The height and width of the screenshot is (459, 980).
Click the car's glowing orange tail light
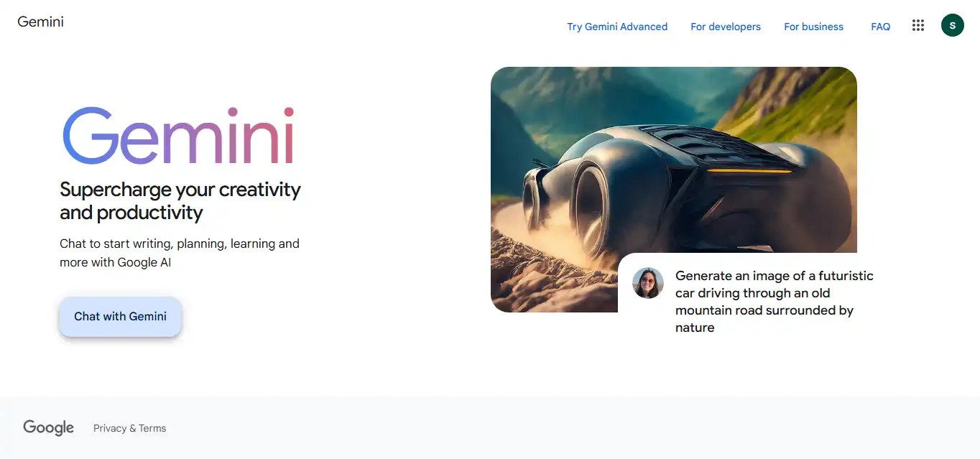[748, 170]
